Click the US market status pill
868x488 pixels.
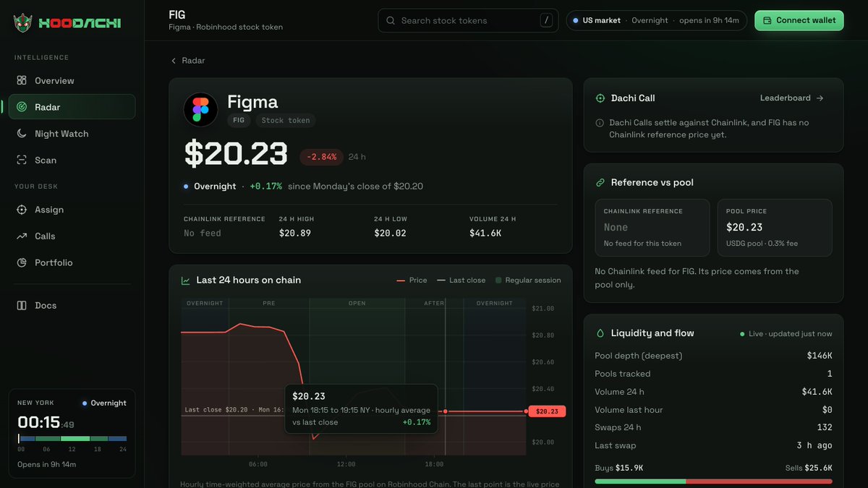click(x=656, y=20)
